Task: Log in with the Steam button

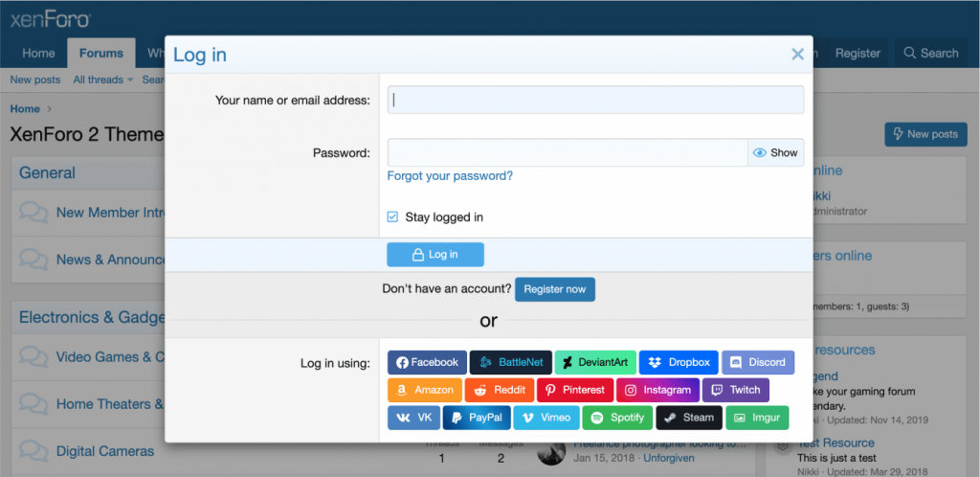Action: [689, 418]
